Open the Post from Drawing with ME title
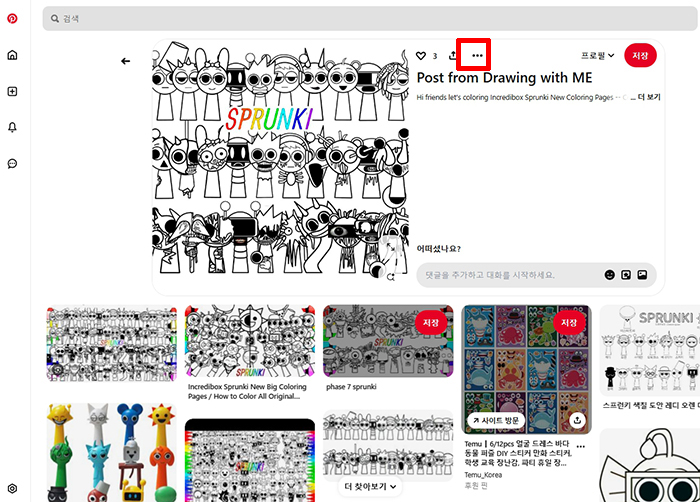Viewport: 700px width, 502px height. [504, 78]
